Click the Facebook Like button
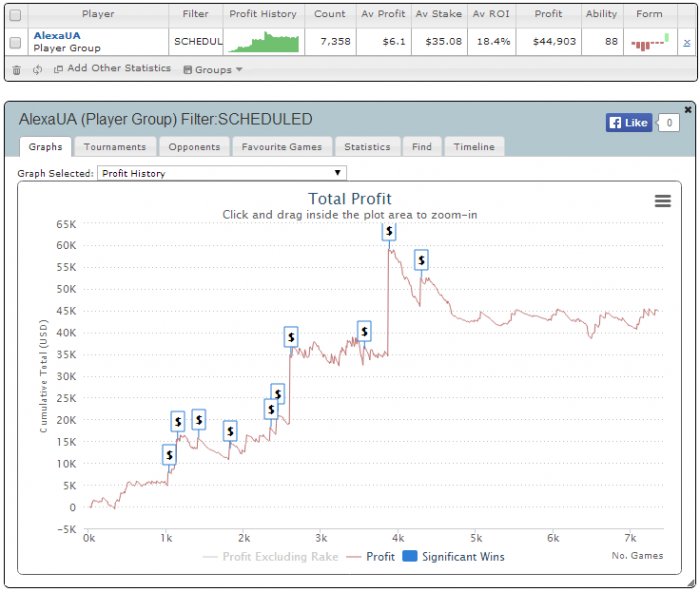Viewport: 700px width, 592px height. point(629,123)
